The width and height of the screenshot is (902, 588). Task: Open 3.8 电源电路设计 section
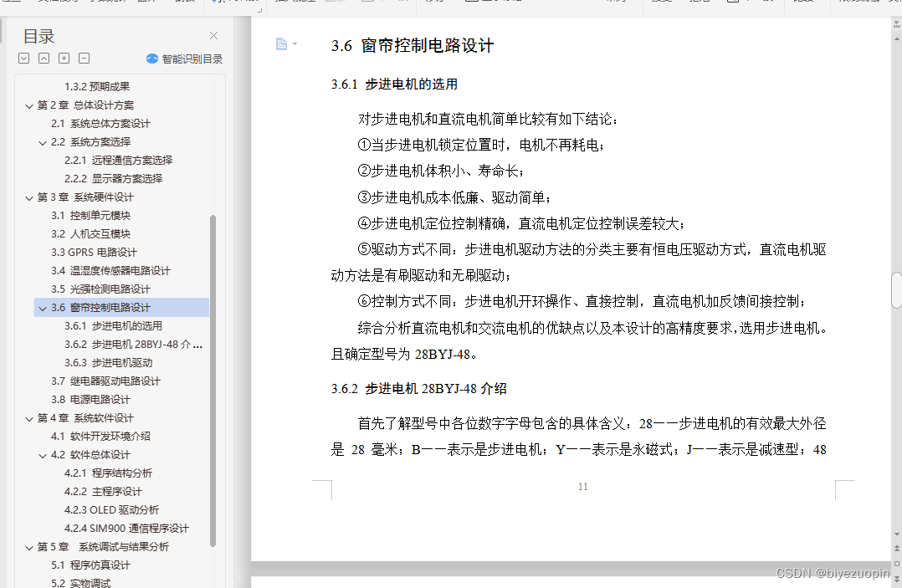(x=91, y=400)
